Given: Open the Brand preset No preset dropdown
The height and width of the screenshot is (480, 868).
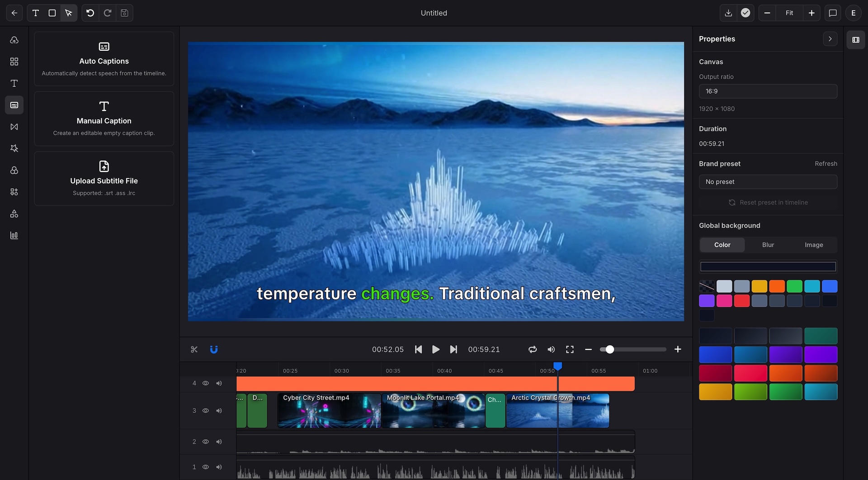Looking at the screenshot, I should (x=768, y=181).
